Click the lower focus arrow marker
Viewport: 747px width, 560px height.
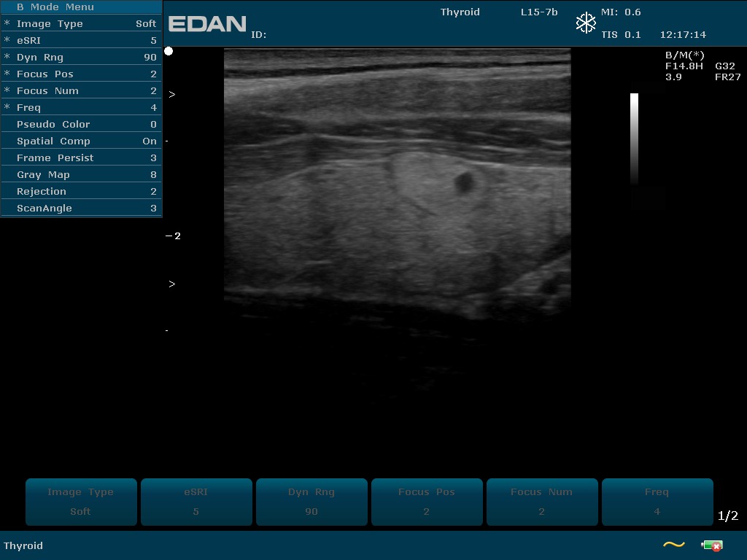[x=172, y=284]
